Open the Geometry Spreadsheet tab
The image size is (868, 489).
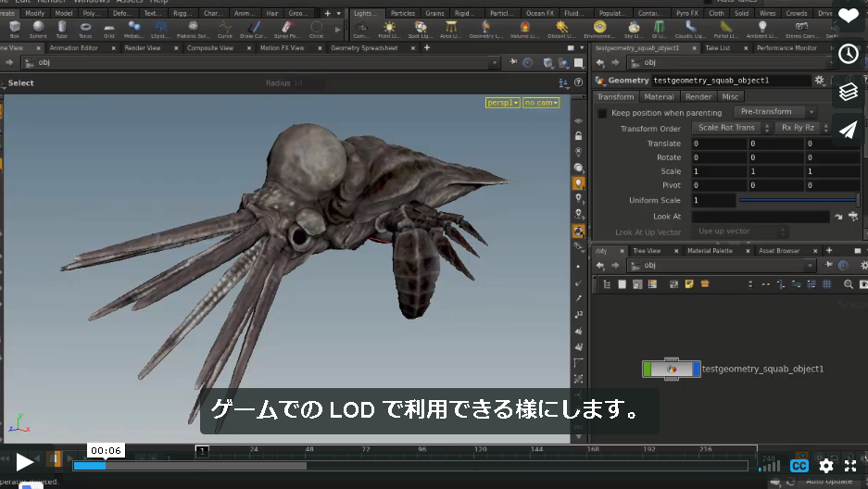pos(364,48)
